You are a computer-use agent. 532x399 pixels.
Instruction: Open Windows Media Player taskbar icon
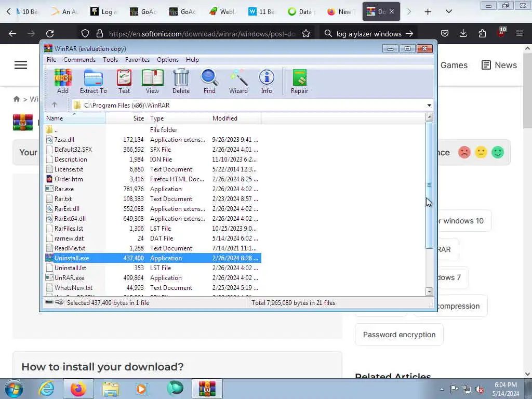coord(142,389)
